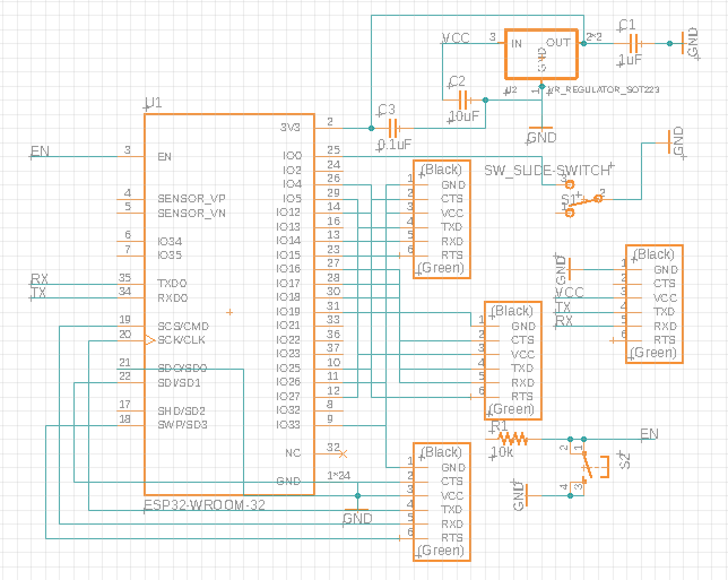Click the 1uF value label
Screen dimensions: 728x580
[x=630, y=60]
